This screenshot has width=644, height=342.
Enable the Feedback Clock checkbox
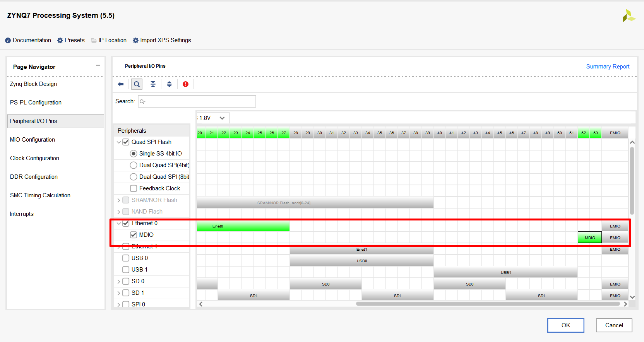[x=134, y=188]
